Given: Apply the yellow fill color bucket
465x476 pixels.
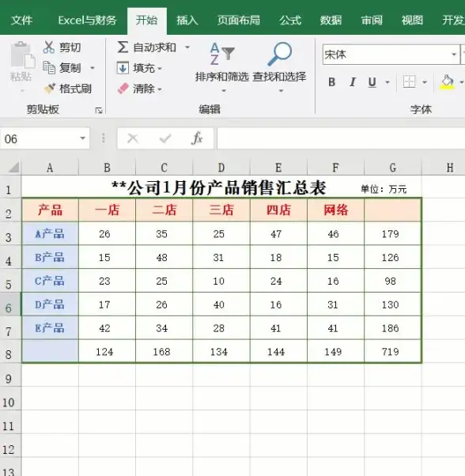Looking at the screenshot, I should (x=447, y=82).
